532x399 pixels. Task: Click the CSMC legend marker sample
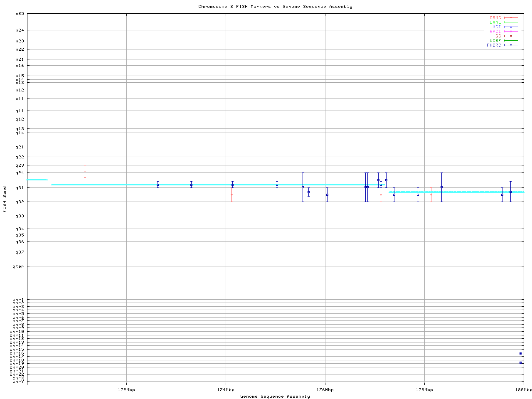coord(511,18)
